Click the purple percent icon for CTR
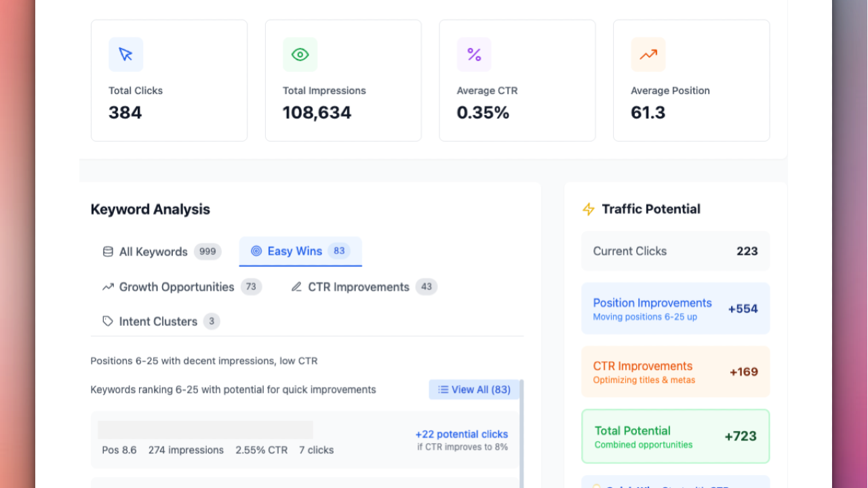Viewport: 868px width, 488px height. pos(474,54)
